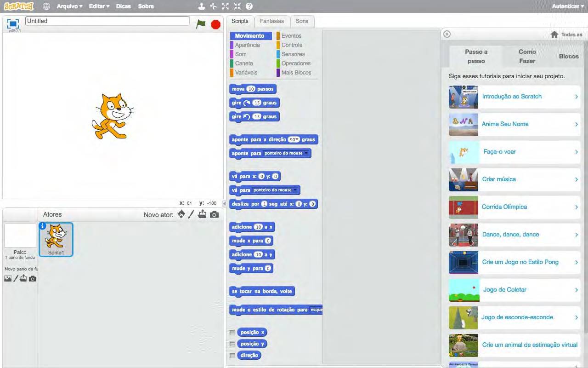Enable the posição y stage monitor checkbox

tap(232, 343)
